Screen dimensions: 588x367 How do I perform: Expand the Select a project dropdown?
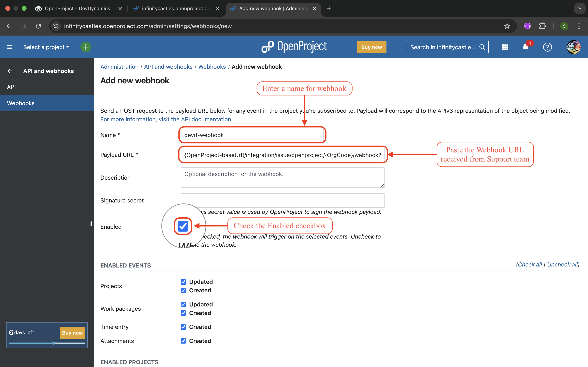[x=46, y=47]
